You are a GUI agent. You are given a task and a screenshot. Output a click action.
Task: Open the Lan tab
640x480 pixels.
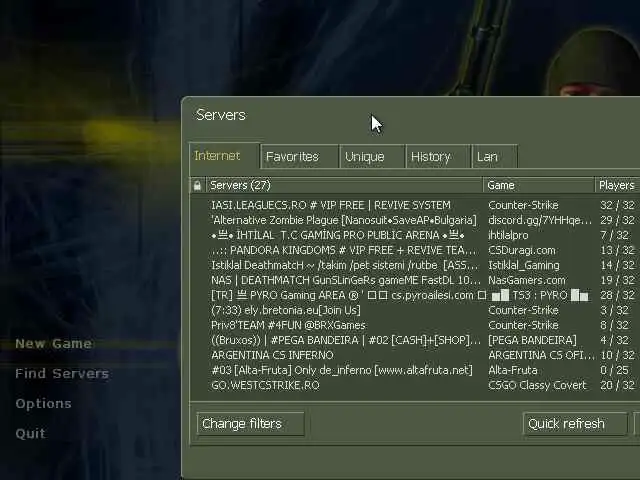[495, 157]
